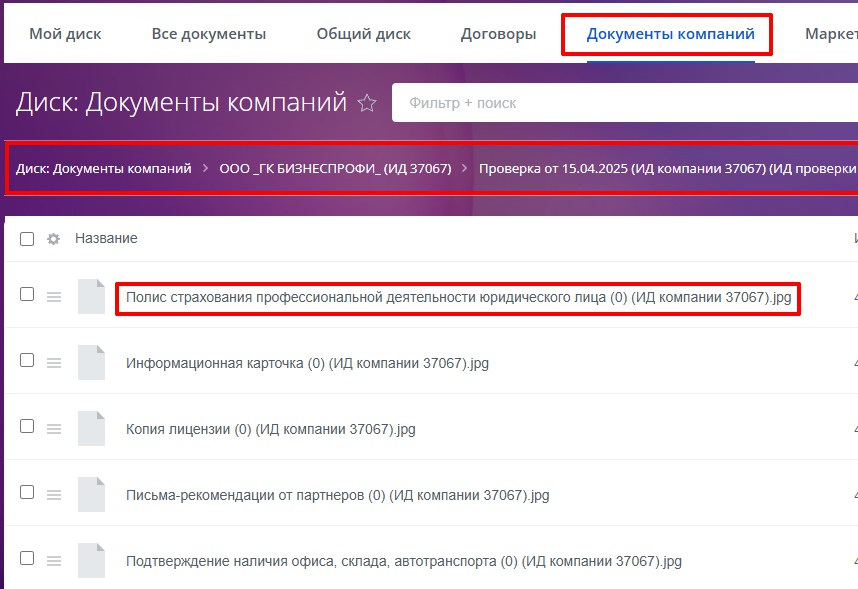Click file icon of Подтверждение наличия офиса
Viewport: 858px width, 589px height.
[x=91, y=561]
